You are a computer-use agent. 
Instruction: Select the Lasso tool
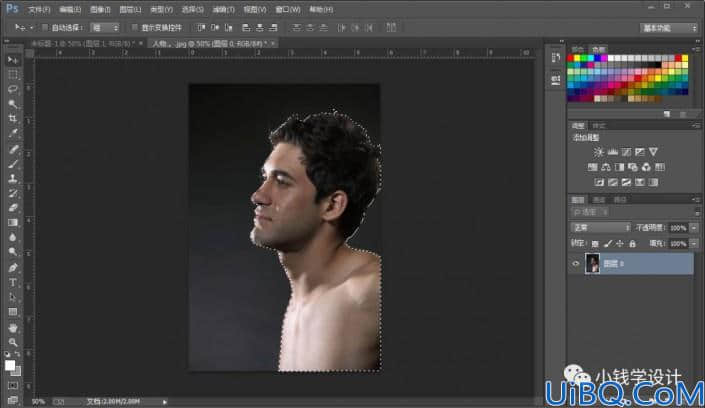(13, 90)
